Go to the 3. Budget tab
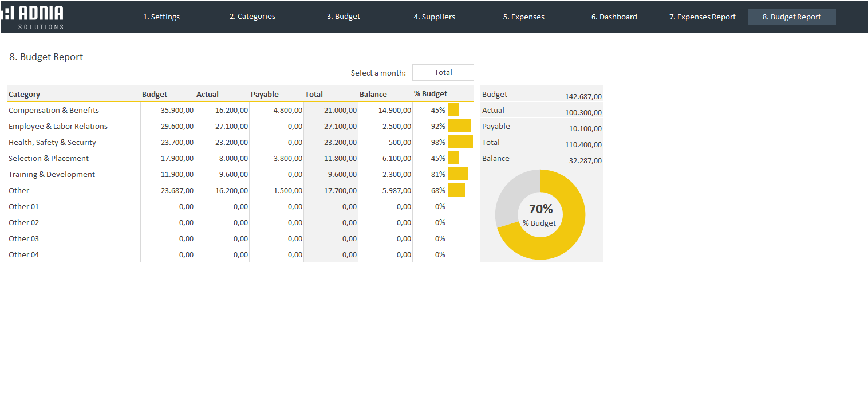Image resolution: width=868 pixels, height=416 pixels. click(x=343, y=17)
